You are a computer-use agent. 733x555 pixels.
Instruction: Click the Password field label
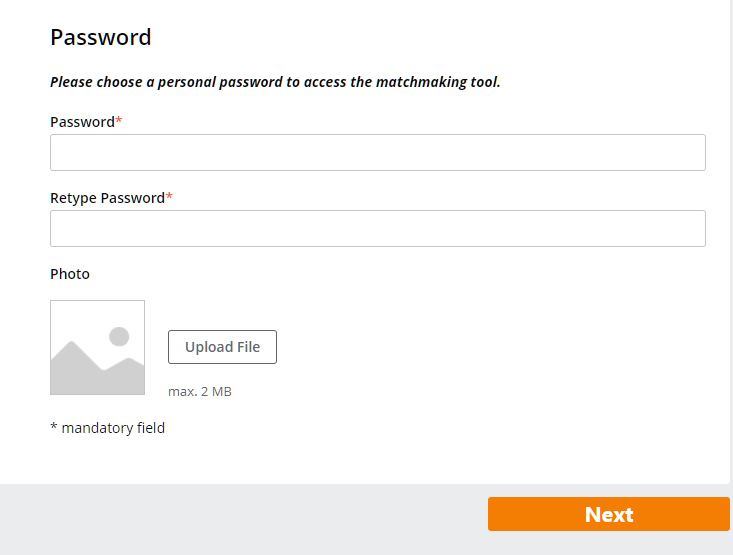click(82, 122)
